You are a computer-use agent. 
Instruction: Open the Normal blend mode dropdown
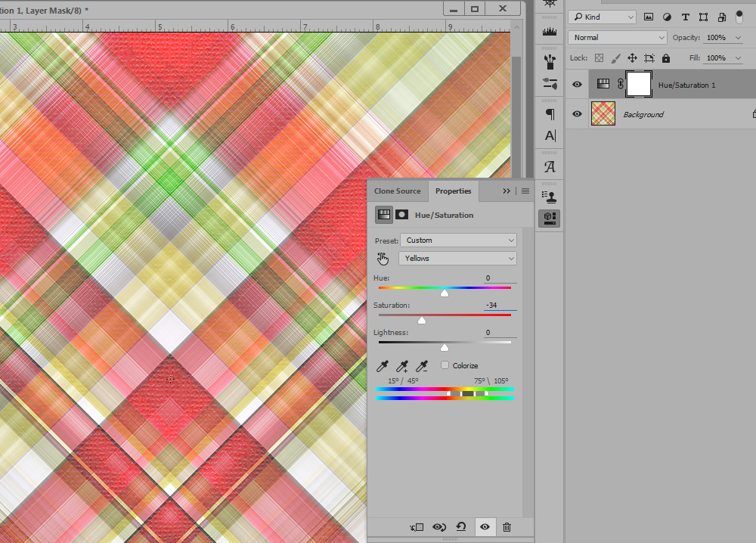(x=618, y=38)
